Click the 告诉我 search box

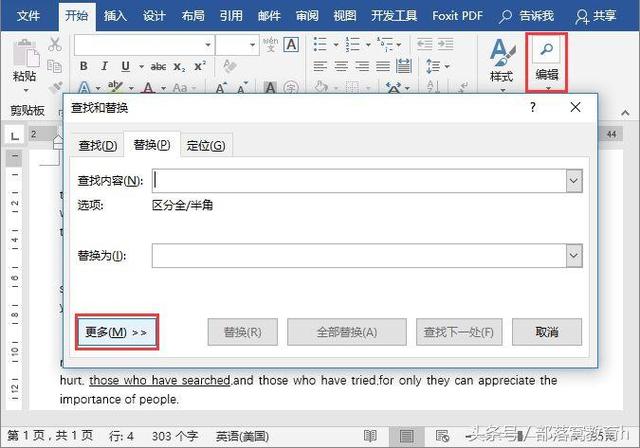(527, 16)
